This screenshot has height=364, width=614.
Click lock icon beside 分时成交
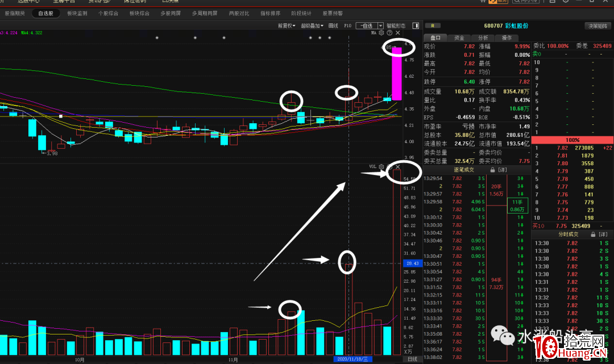tap(593, 234)
